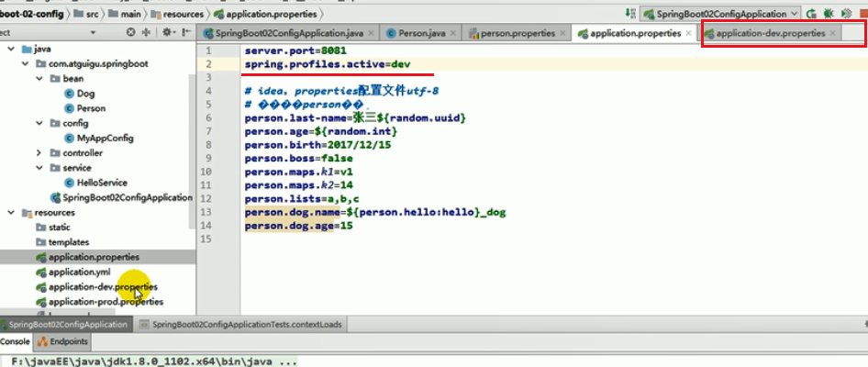Viewport: 868px width, 367px height.
Task: Select HelloService class in project tree
Action: (x=102, y=183)
